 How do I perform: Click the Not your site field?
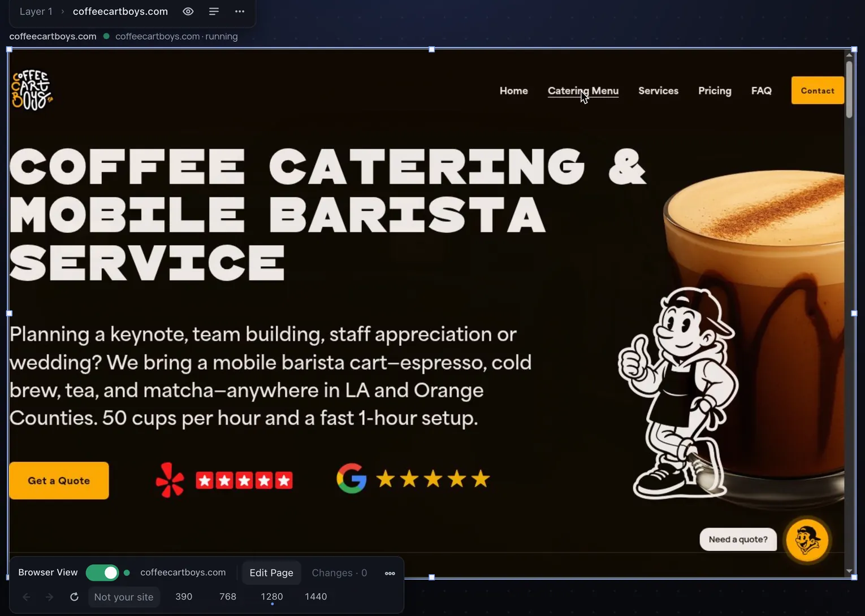click(x=124, y=597)
